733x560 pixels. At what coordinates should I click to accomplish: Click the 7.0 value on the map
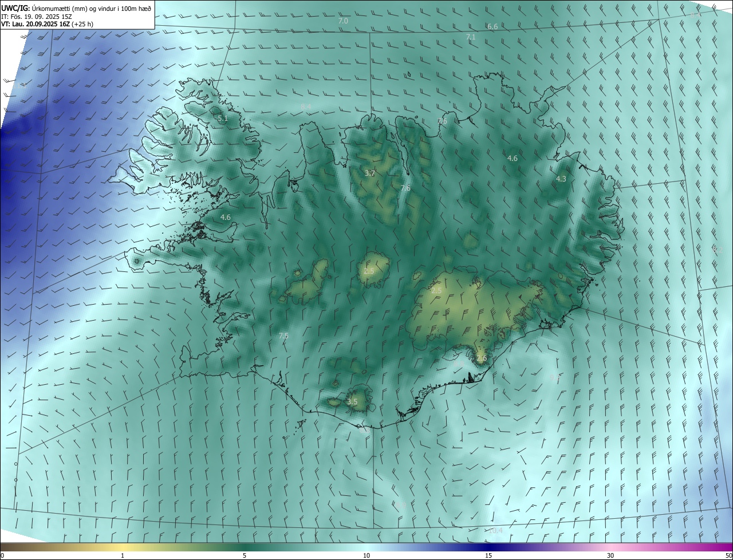coord(343,21)
